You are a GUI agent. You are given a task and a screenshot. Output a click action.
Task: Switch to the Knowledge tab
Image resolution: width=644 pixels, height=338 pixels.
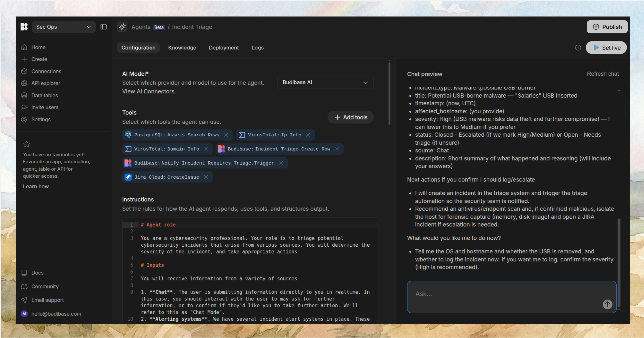coord(182,47)
